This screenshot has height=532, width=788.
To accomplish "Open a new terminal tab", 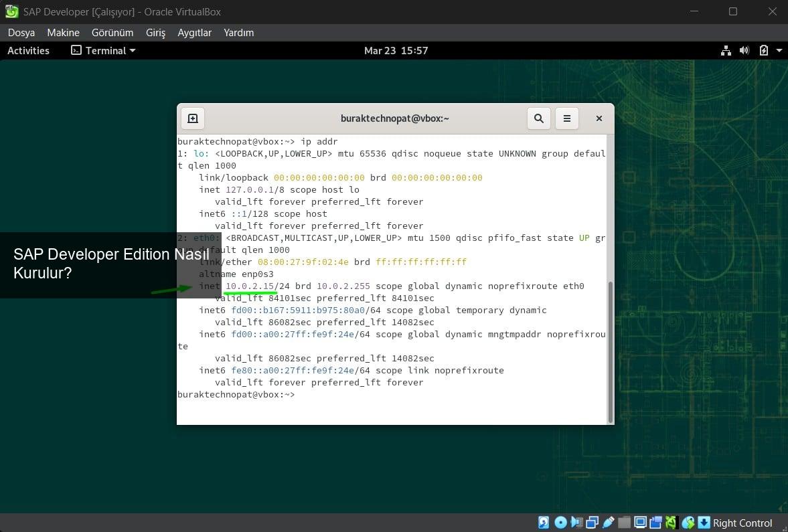I will click(x=193, y=118).
